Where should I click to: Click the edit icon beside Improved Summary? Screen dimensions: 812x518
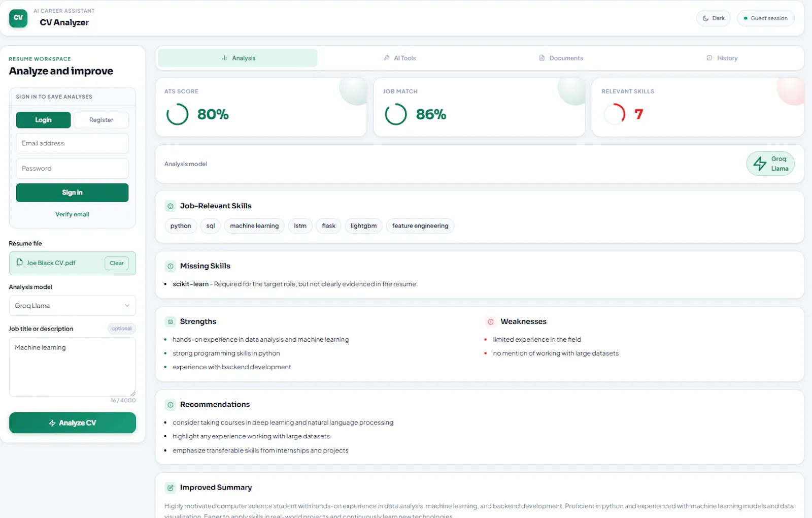point(171,488)
